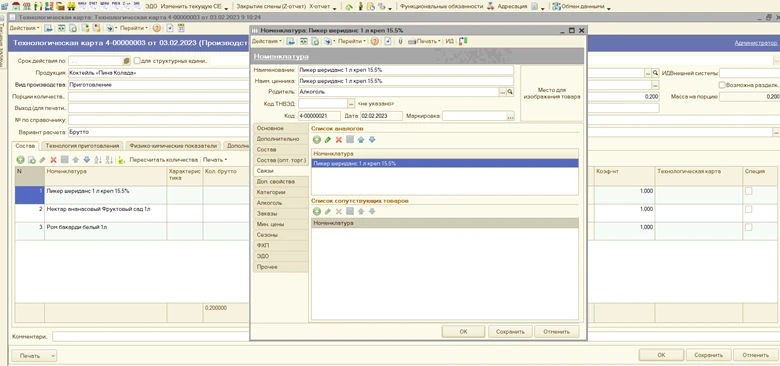Add related product in Список сопутствующих товаров
Screen dimensions: 780x366
pos(316,211)
